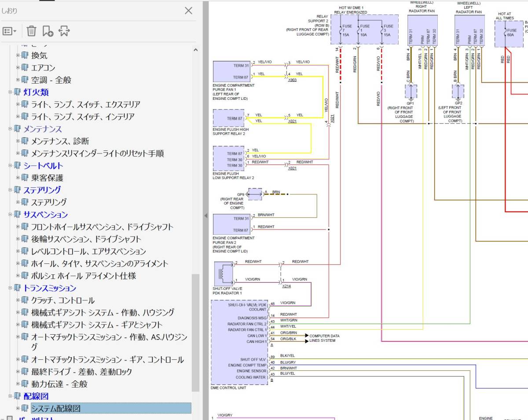Screen dimensions: 528x420
Task: Go to the 配線図 section
Action: 36,396
